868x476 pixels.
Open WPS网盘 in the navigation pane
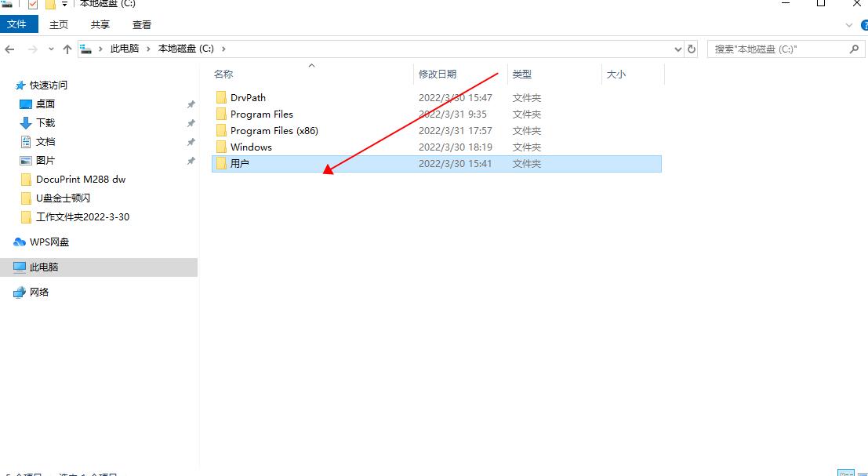click(49, 242)
